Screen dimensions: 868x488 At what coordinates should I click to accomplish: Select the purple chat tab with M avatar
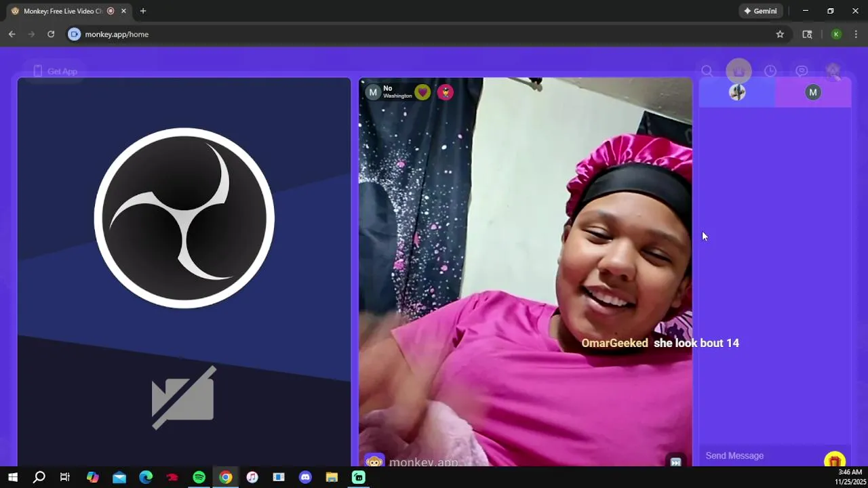click(x=813, y=92)
